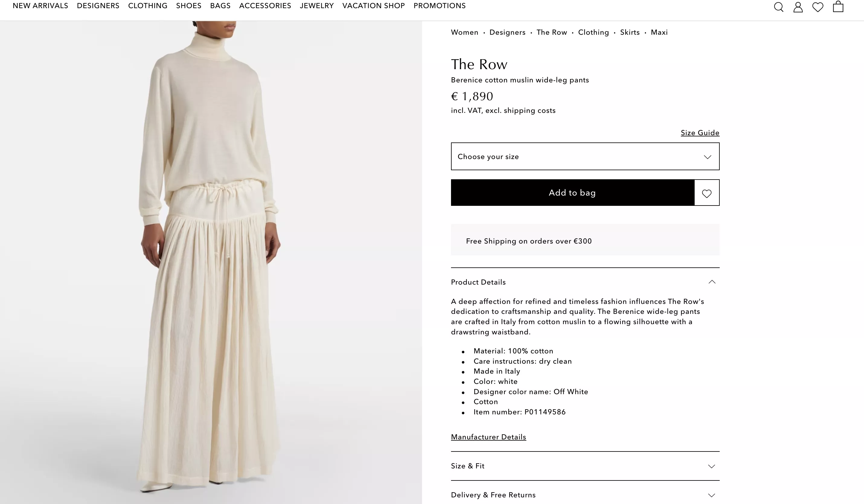Open the Manufacturer Details link
This screenshot has height=504, width=864.
coord(488,437)
